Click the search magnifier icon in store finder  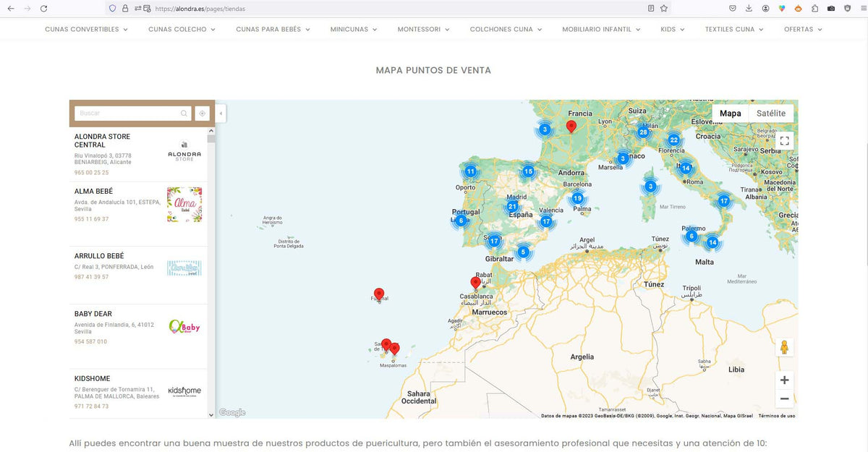(184, 114)
